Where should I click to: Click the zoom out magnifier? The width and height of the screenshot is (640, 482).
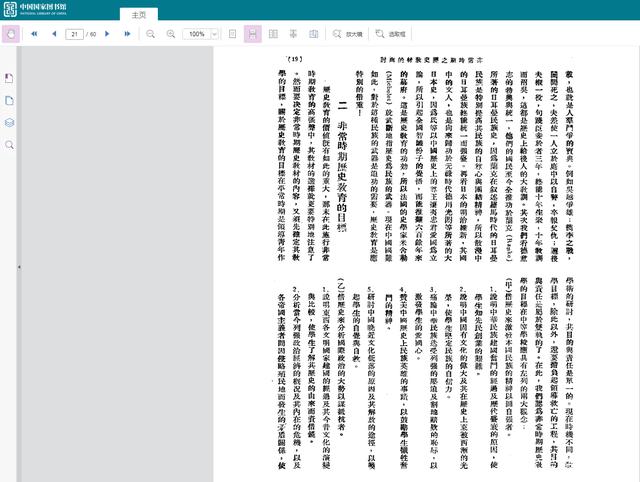151,34
